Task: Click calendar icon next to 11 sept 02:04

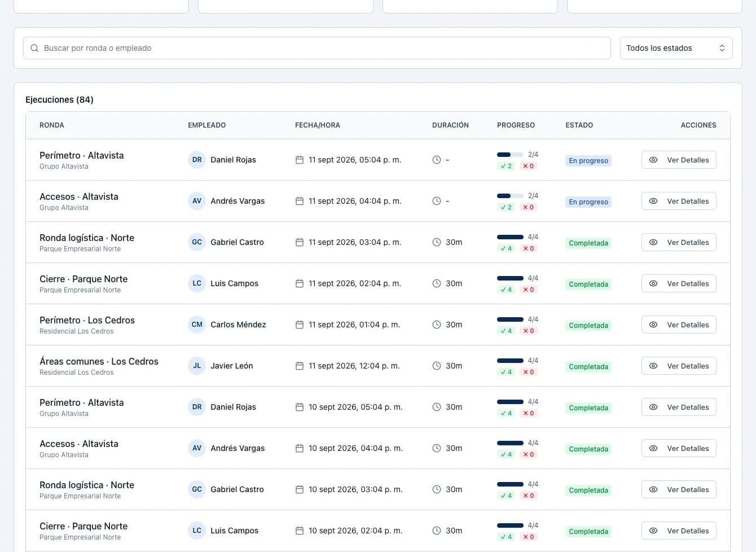Action: [300, 283]
